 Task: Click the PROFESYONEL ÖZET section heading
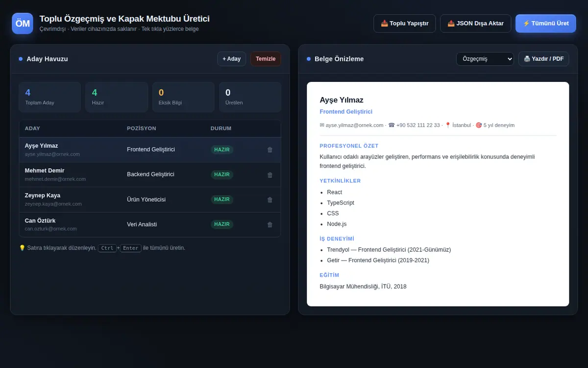click(x=349, y=146)
